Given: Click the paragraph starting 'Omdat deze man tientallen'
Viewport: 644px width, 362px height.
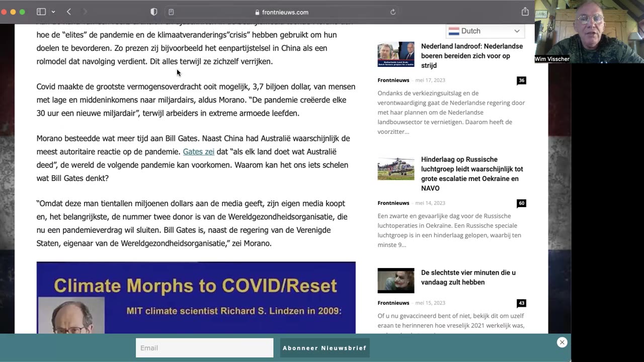Looking at the screenshot, I should (192, 224).
